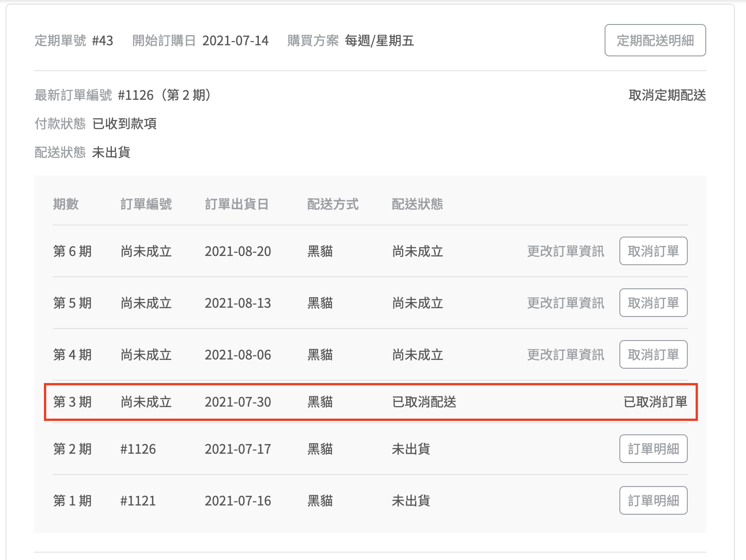Image resolution: width=746 pixels, height=560 pixels.
Task: Click the 已取消訂單 label in 第 3 期
Action: [x=655, y=402]
